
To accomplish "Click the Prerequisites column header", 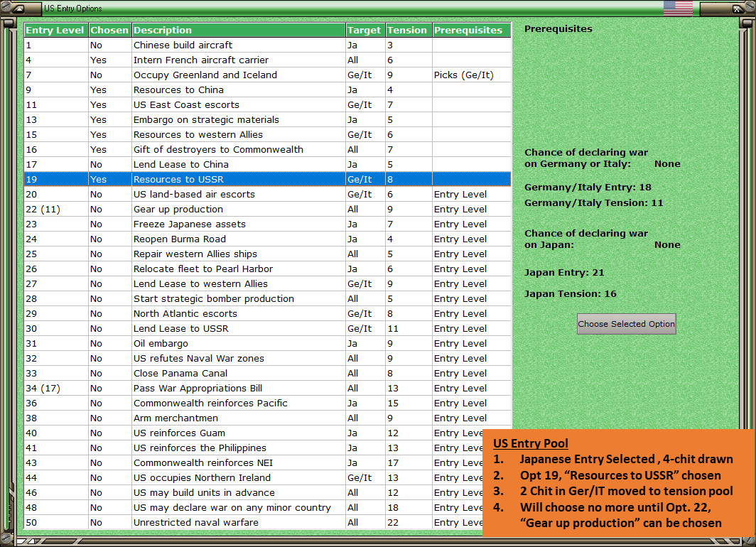I will click(472, 30).
